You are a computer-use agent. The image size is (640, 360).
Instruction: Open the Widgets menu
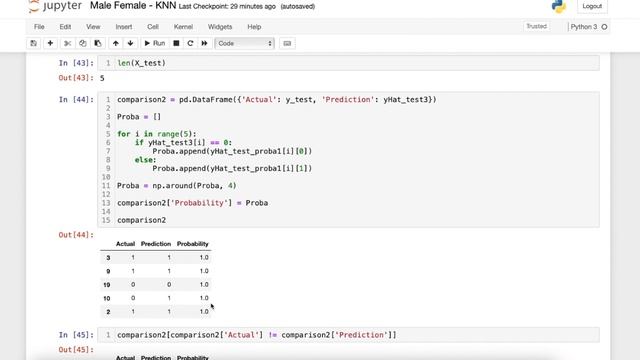tap(220, 27)
